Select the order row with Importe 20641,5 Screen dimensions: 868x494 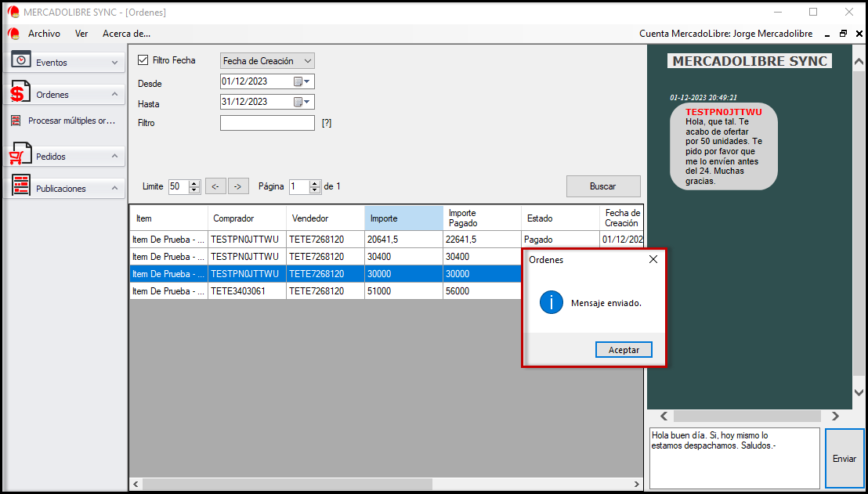tap(386, 240)
